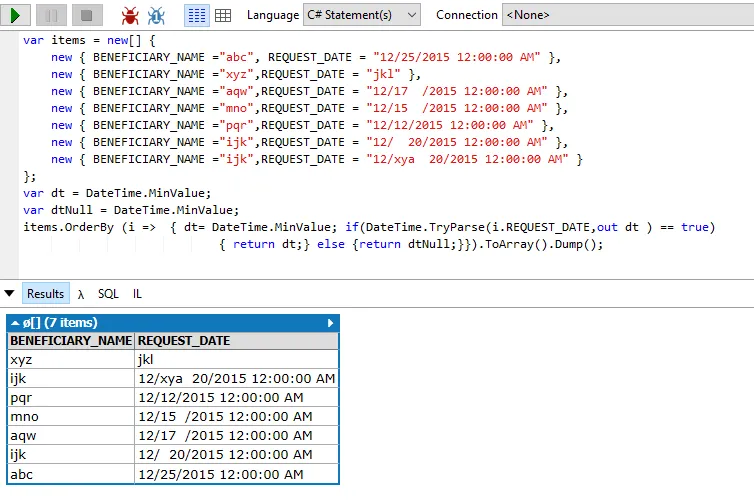Collapse the results panel with triangle
This screenshot has width=754, height=501.
click(x=9, y=293)
